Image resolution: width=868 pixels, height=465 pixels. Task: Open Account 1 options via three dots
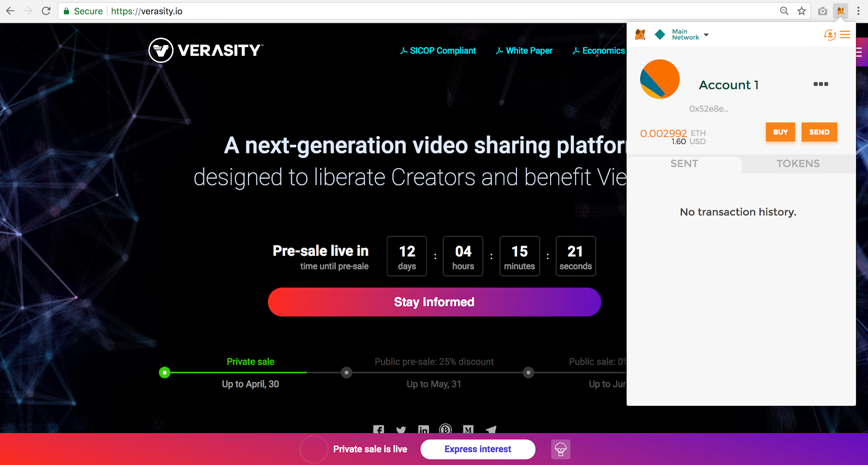[821, 84]
